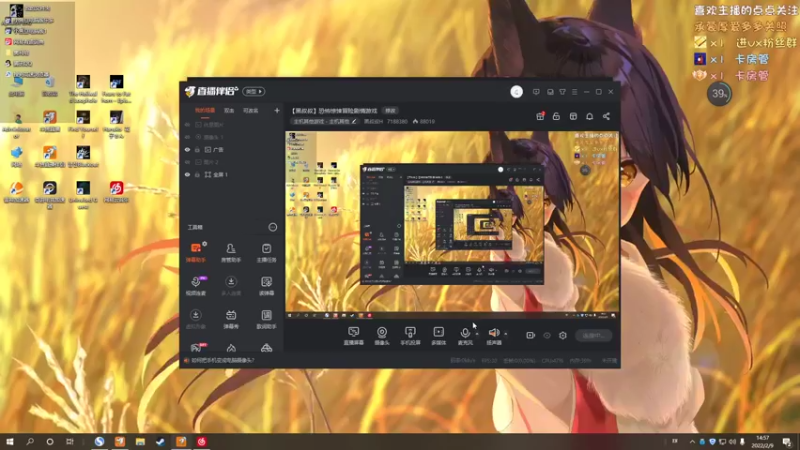
Task: Open the hamburger menu in title bar
Action: click(x=574, y=92)
